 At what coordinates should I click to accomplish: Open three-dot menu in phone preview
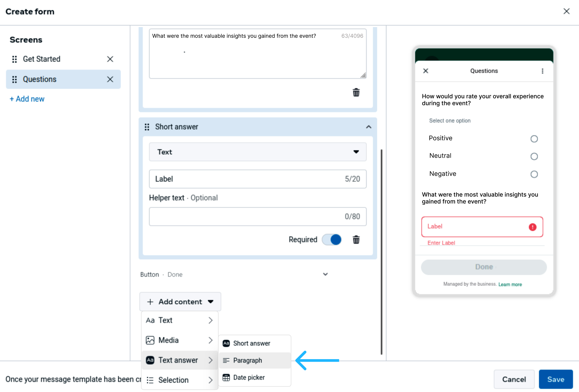click(542, 71)
